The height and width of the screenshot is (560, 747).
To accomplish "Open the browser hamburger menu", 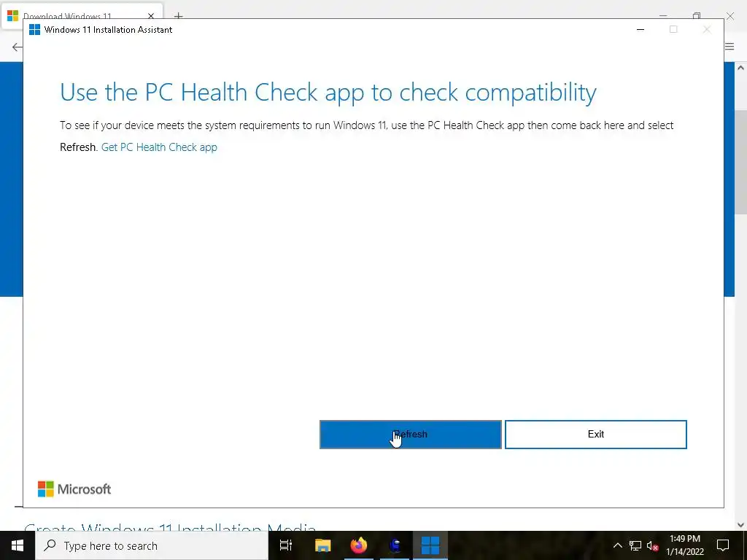I will pos(729,47).
